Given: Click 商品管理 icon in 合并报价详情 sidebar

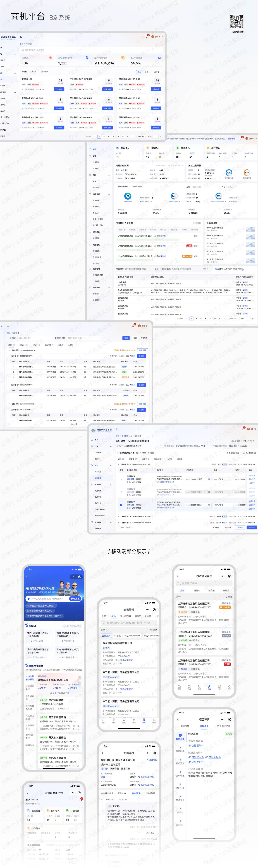Looking at the screenshot, I should (x=92, y=485).
